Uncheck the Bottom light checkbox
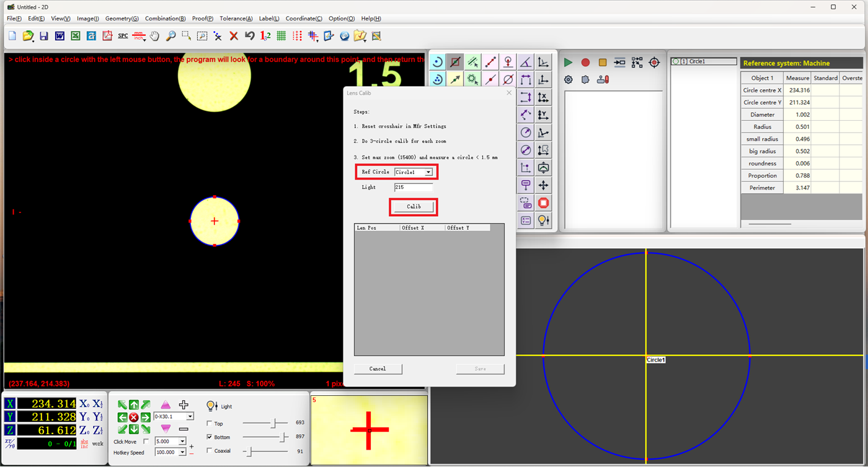This screenshot has width=868, height=467. point(209,437)
